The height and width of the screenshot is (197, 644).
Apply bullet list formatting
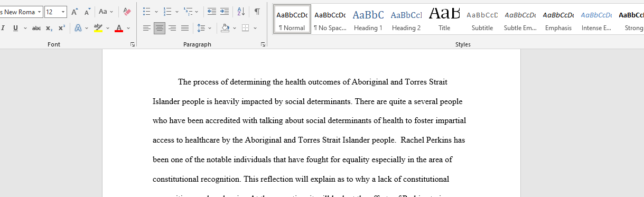[x=147, y=12]
